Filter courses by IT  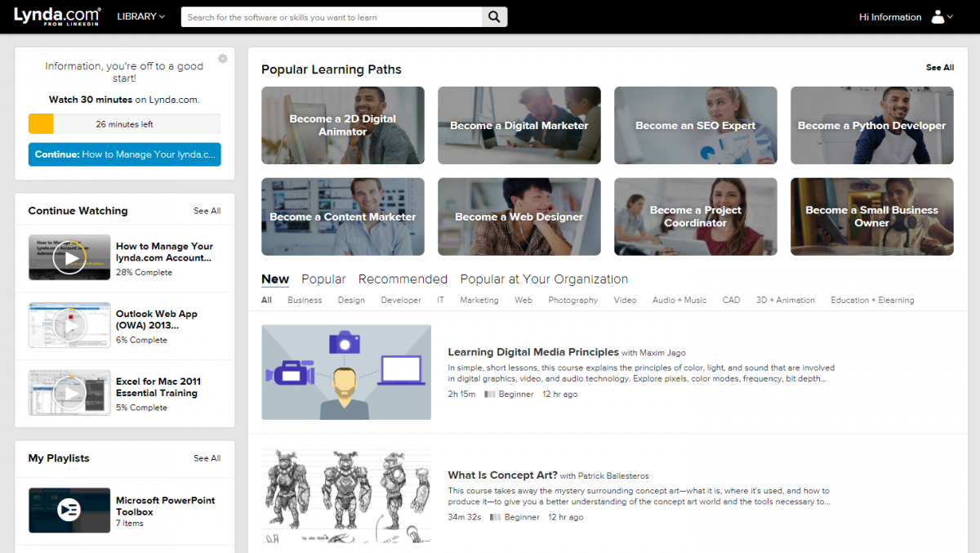[440, 300]
